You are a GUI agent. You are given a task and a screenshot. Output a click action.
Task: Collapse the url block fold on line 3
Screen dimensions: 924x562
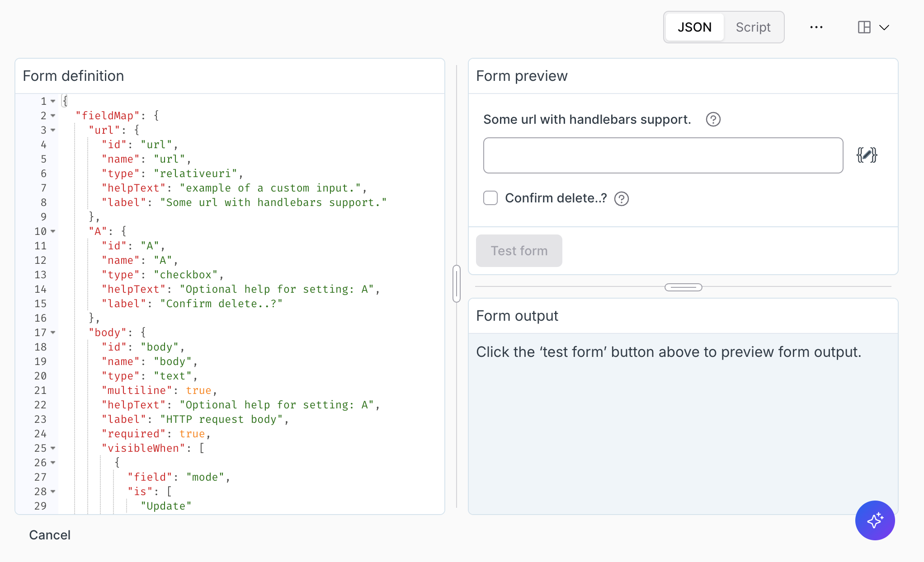click(x=53, y=130)
